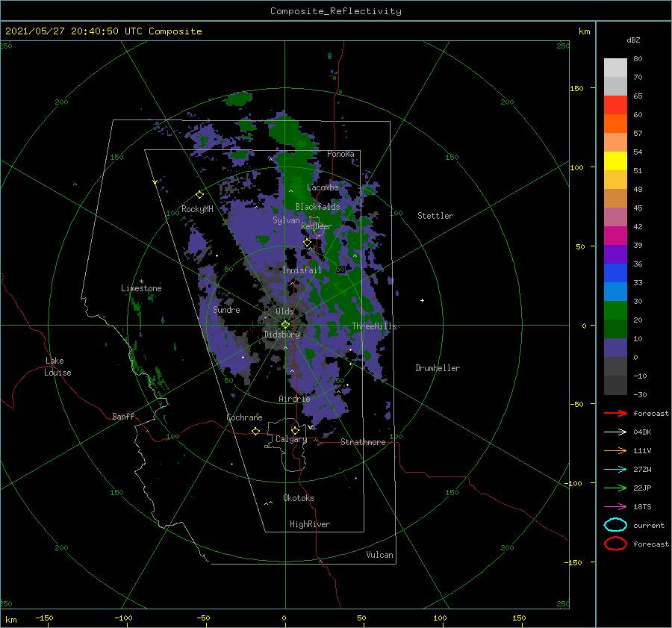The width and height of the screenshot is (672, 628).
Task: Click the dBZ legend heading
Action: (x=633, y=40)
